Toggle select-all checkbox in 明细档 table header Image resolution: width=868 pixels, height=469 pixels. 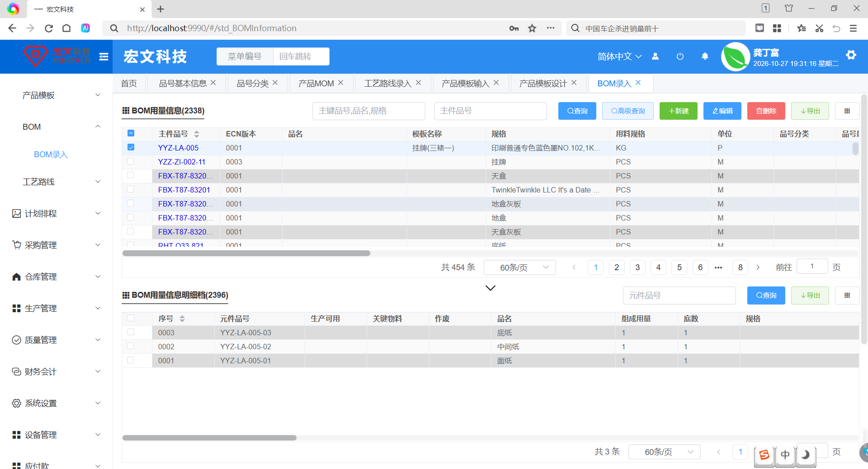[x=131, y=318]
